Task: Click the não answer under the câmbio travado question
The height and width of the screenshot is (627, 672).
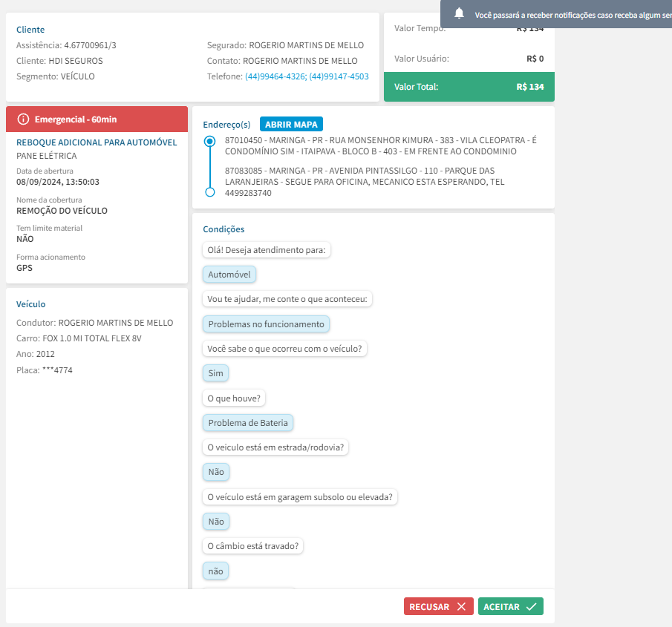Action: [x=215, y=571]
